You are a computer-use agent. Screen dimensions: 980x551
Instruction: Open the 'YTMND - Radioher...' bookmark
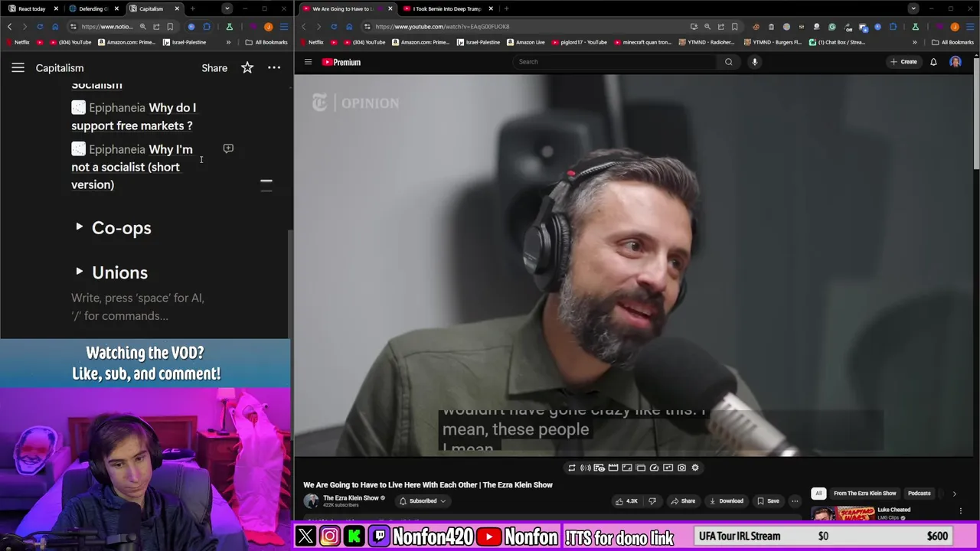tap(708, 42)
